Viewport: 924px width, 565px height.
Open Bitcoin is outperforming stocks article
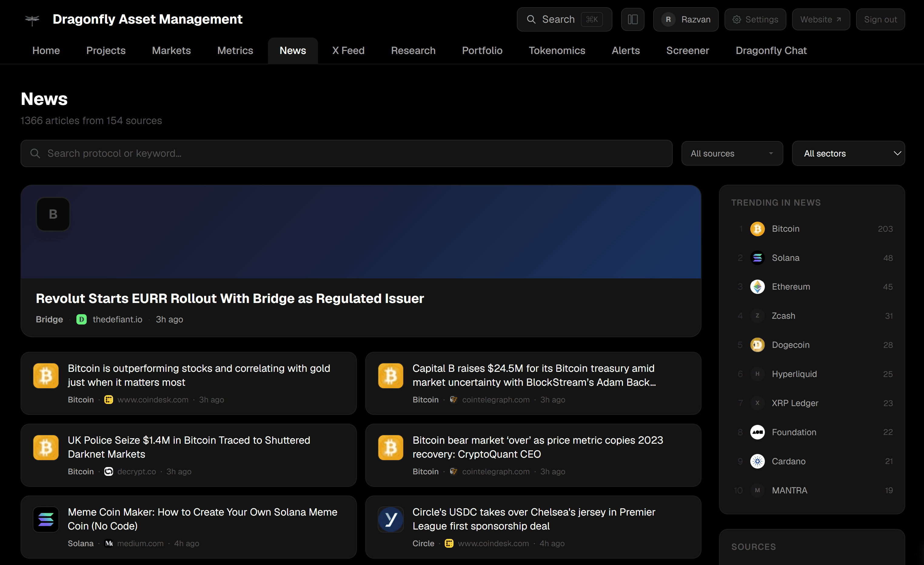tap(188, 383)
